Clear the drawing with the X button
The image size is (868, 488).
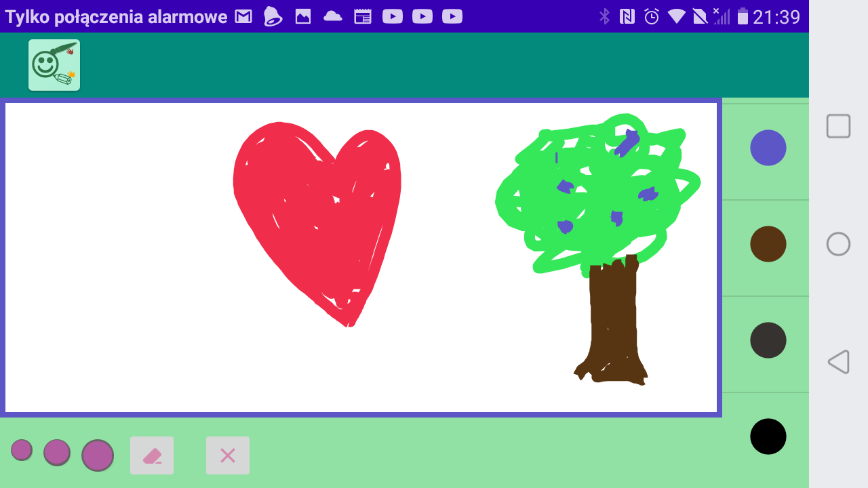pos(228,455)
